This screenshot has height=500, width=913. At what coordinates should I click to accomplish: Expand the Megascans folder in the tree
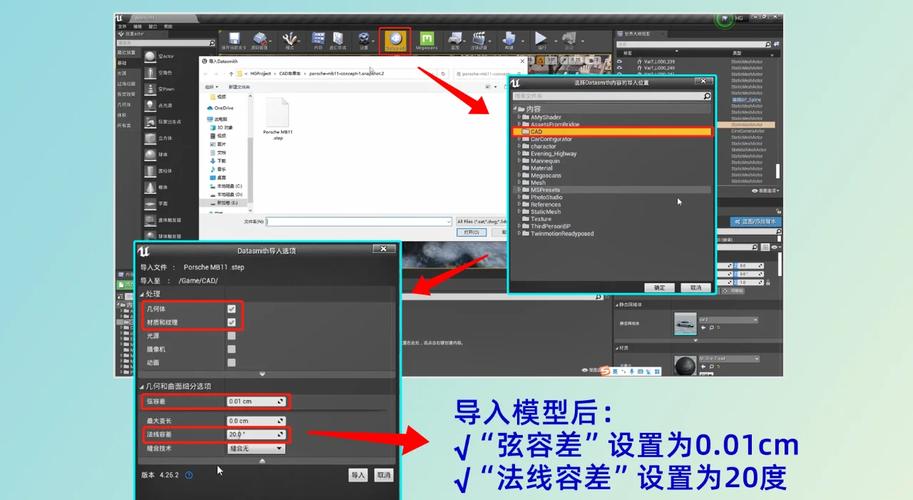click(x=519, y=175)
